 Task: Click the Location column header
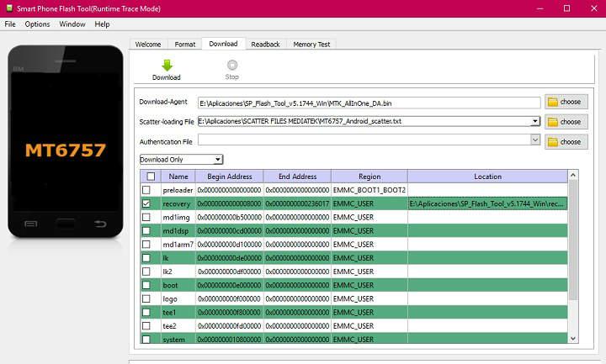pyautogui.click(x=487, y=177)
